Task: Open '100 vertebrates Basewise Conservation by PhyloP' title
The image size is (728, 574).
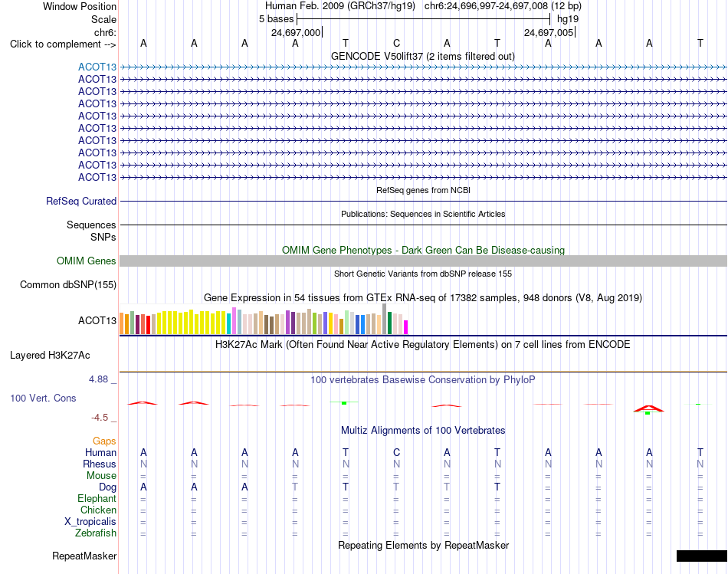Action: (423, 380)
